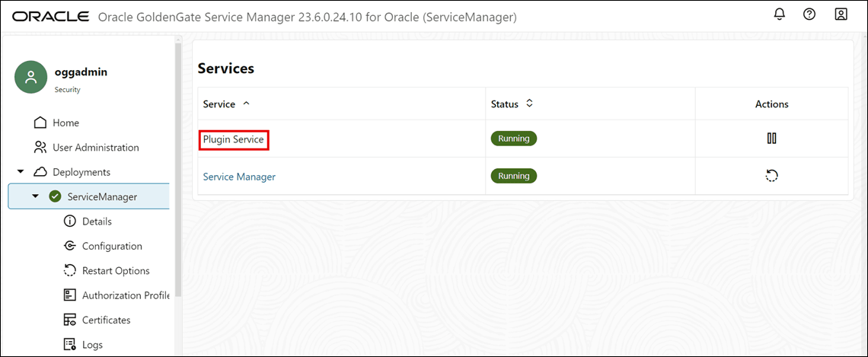868x357 pixels.
Task: Go to Home in sidebar
Action: [66, 123]
